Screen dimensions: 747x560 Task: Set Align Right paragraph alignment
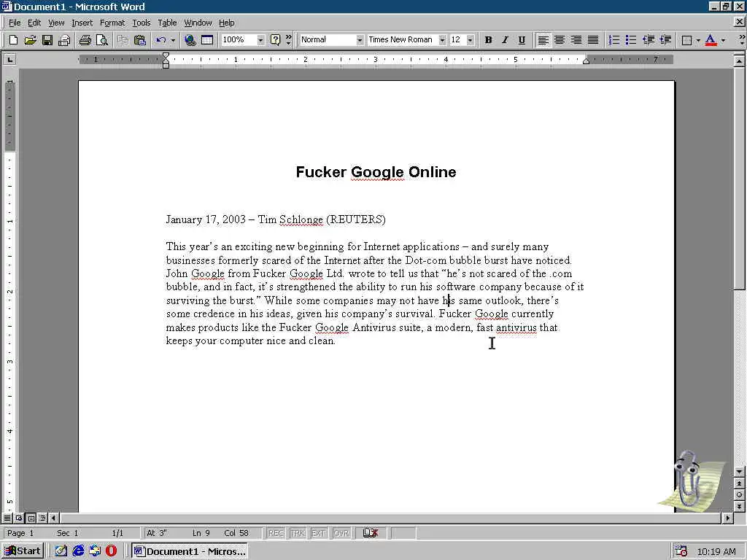pos(576,40)
